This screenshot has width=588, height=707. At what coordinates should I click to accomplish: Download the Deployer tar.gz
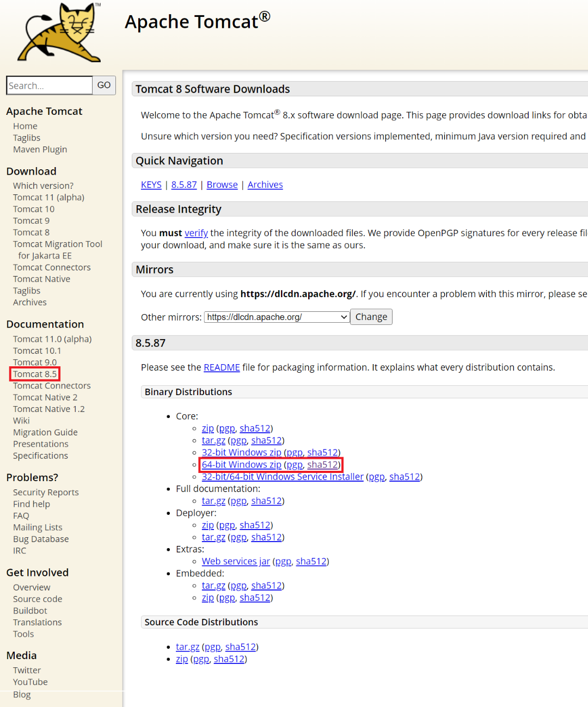tap(213, 537)
